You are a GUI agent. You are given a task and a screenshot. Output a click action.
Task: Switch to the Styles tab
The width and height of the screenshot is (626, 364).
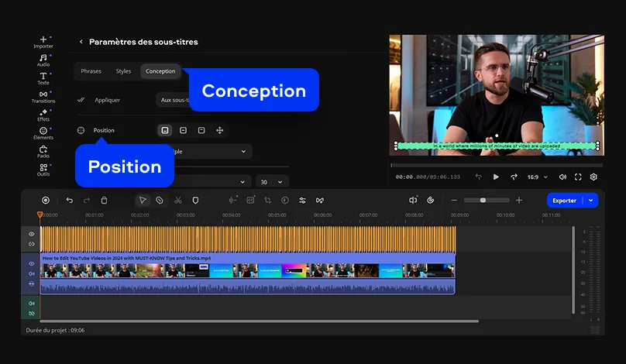tap(123, 71)
